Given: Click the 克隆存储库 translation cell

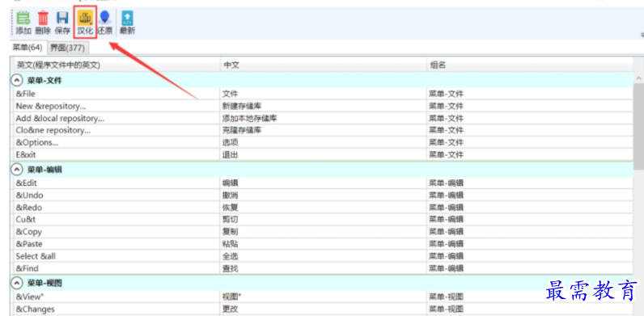Looking at the screenshot, I should click(324, 130).
